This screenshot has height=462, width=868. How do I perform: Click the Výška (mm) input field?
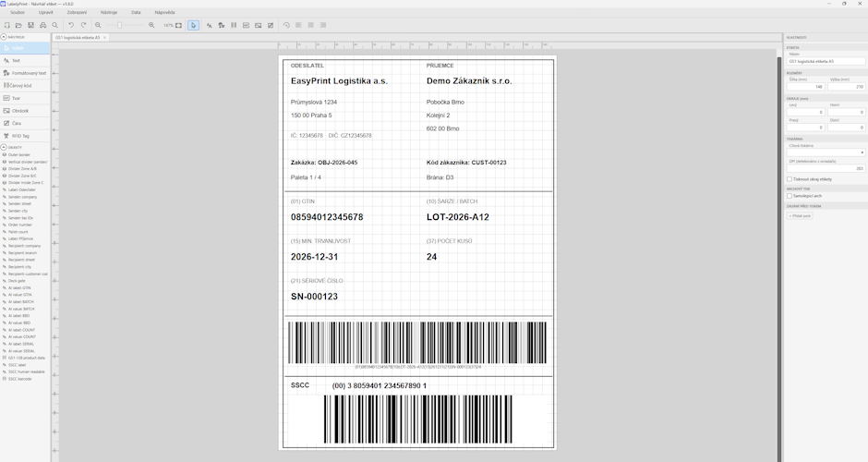point(847,87)
